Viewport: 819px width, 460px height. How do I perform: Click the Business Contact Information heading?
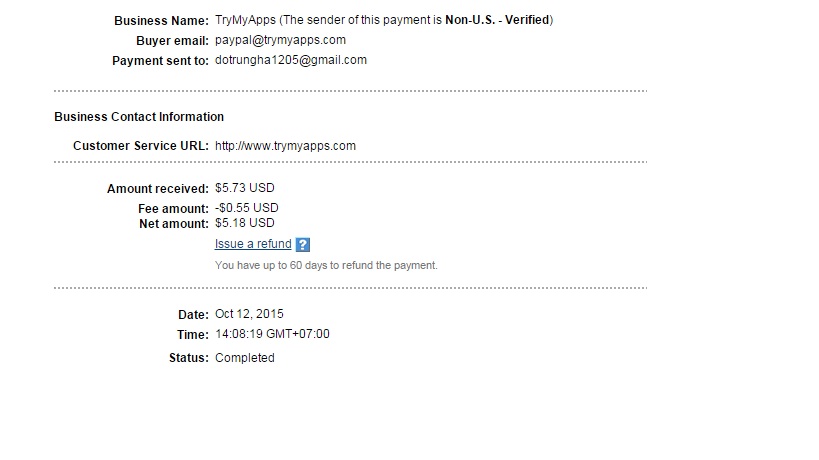(139, 117)
